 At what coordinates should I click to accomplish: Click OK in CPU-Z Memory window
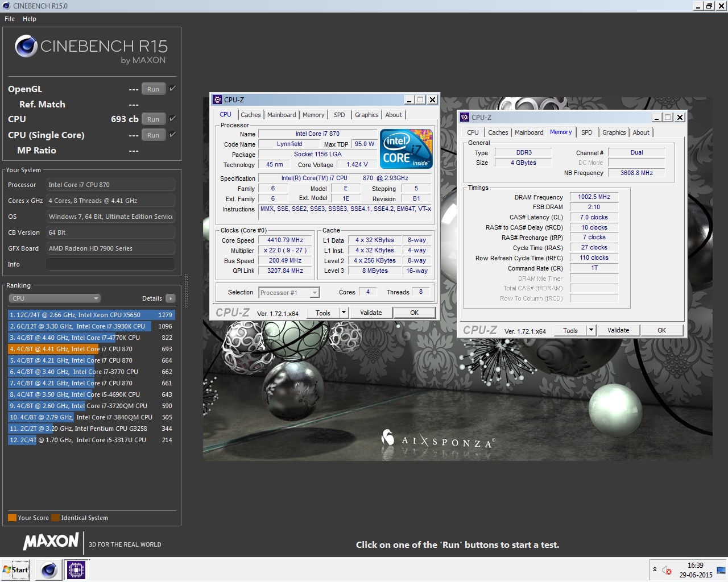coord(661,330)
